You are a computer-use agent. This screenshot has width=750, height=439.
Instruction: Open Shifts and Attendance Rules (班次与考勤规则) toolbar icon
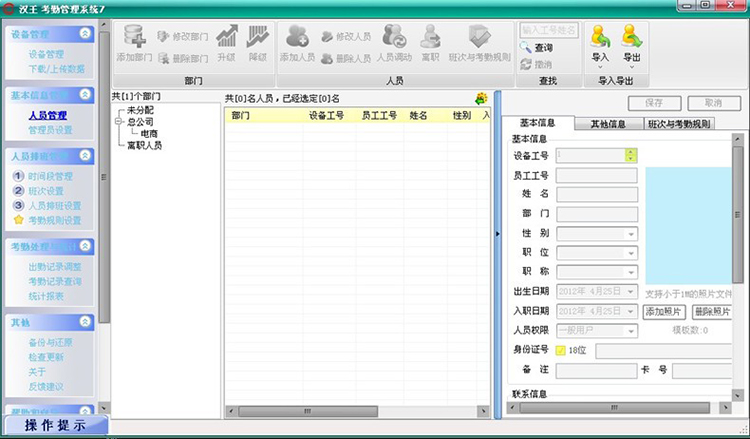tap(479, 36)
